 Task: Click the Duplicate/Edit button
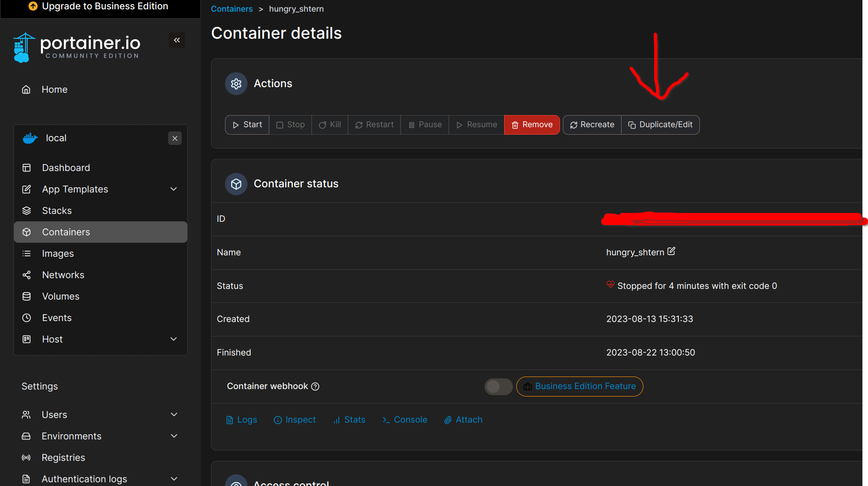pyautogui.click(x=660, y=125)
